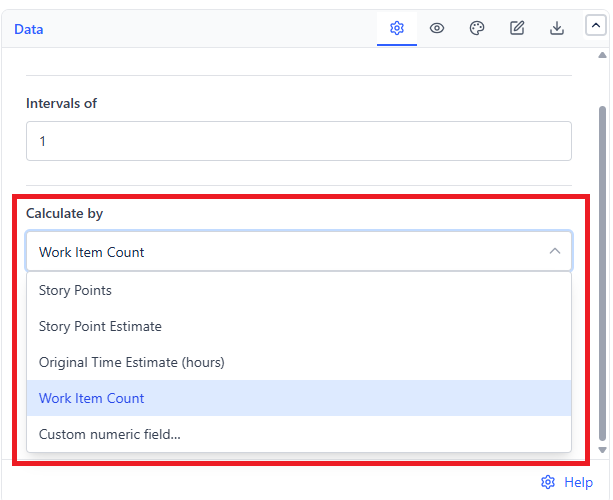Click the Calculate by label

point(65,213)
